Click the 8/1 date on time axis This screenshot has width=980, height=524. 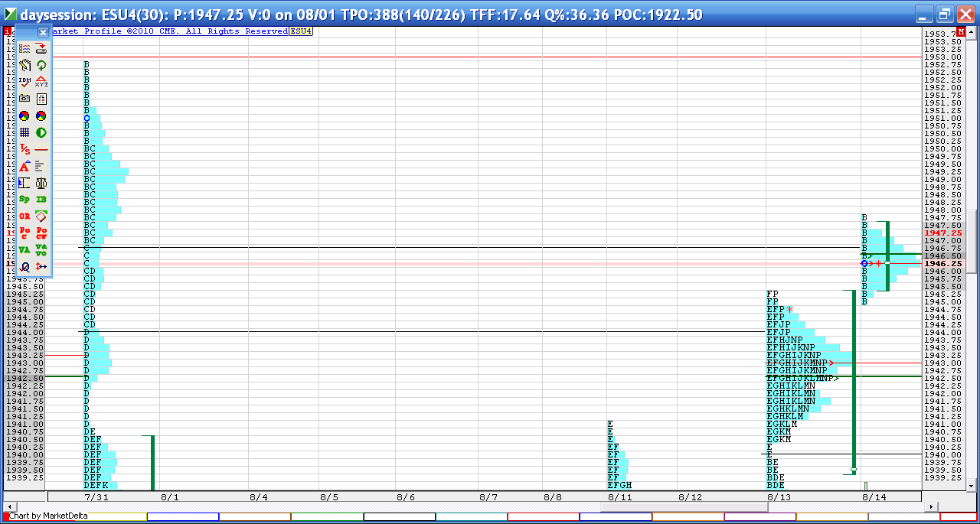(169, 496)
